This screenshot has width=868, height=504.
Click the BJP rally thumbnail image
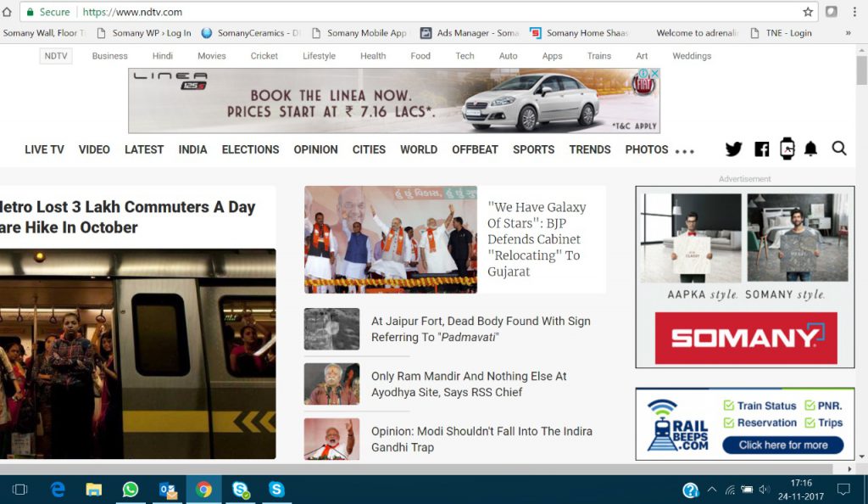click(390, 239)
